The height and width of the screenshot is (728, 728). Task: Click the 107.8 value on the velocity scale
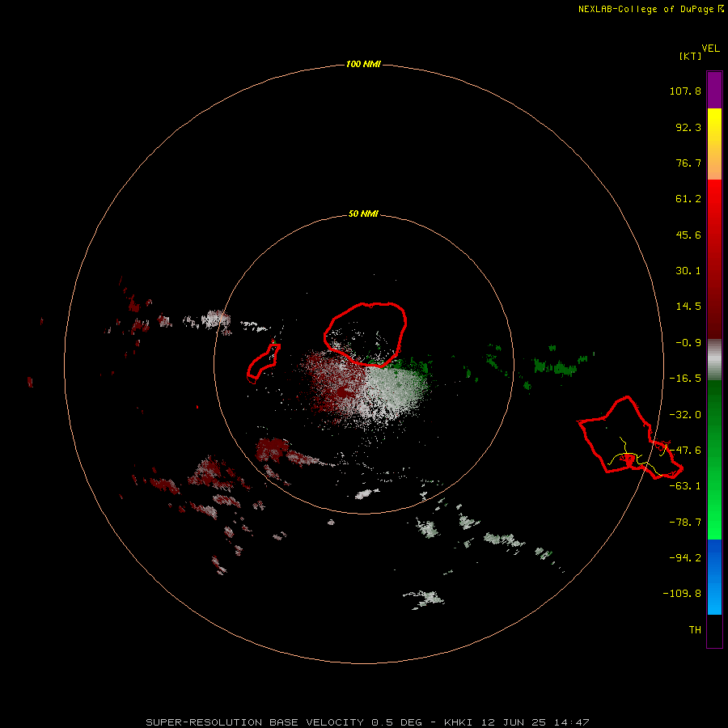pyautogui.click(x=685, y=91)
